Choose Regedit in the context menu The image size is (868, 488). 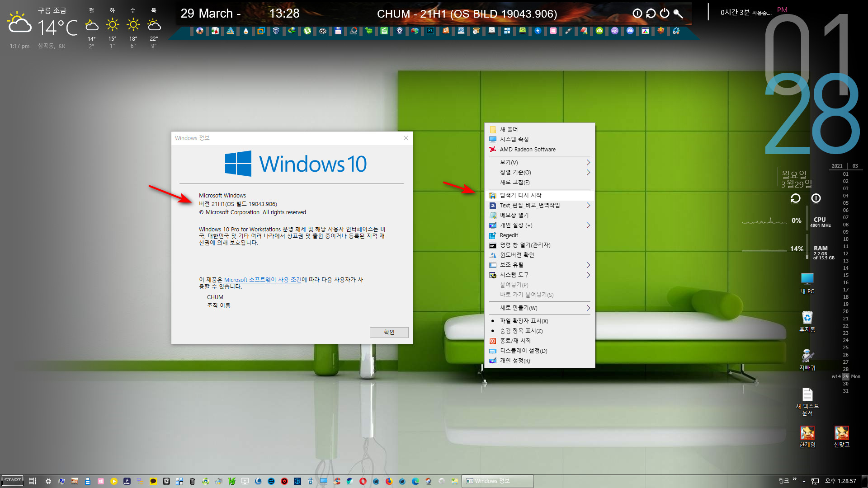tap(539, 235)
